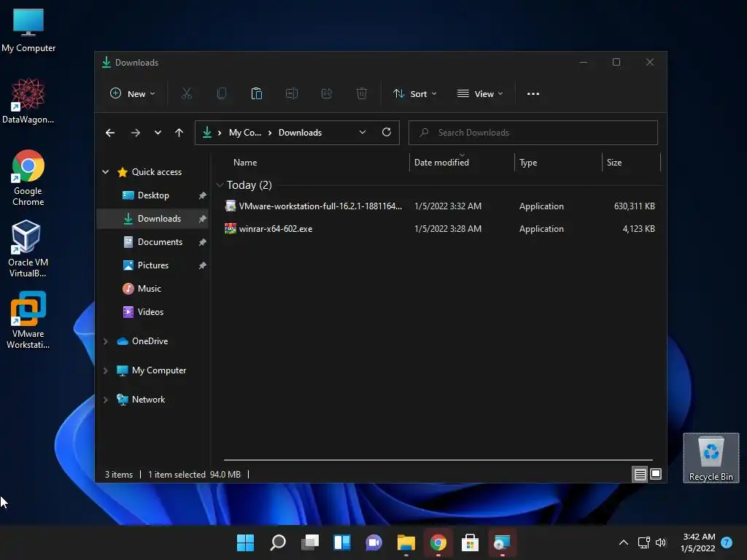Open Videos in navigation pane
Image resolution: width=747 pixels, height=560 pixels.
click(x=150, y=312)
